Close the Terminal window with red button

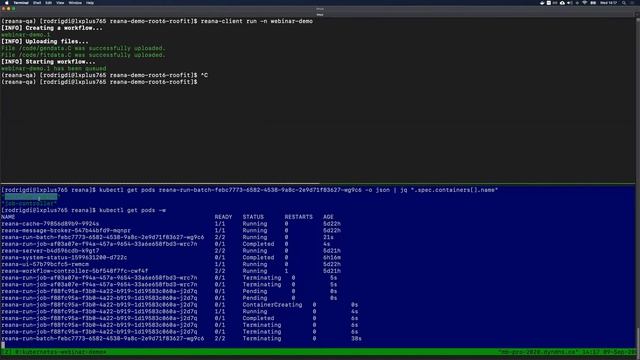[x=4, y=9]
